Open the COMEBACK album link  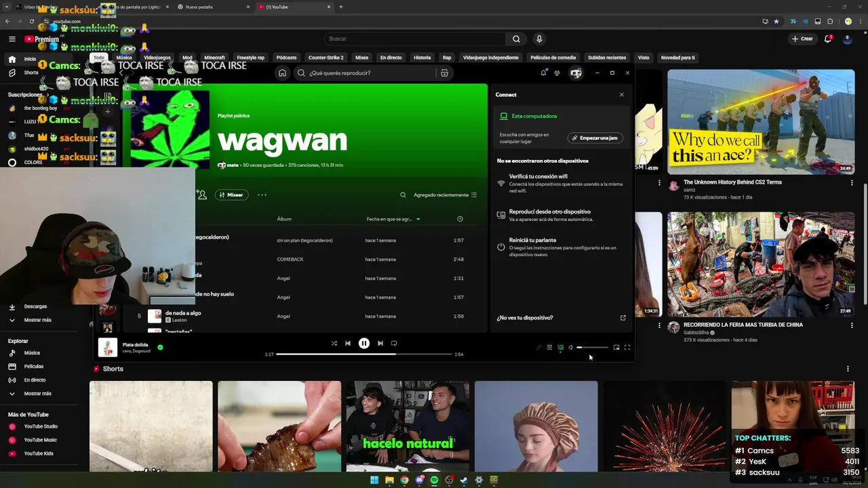tap(290, 260)
